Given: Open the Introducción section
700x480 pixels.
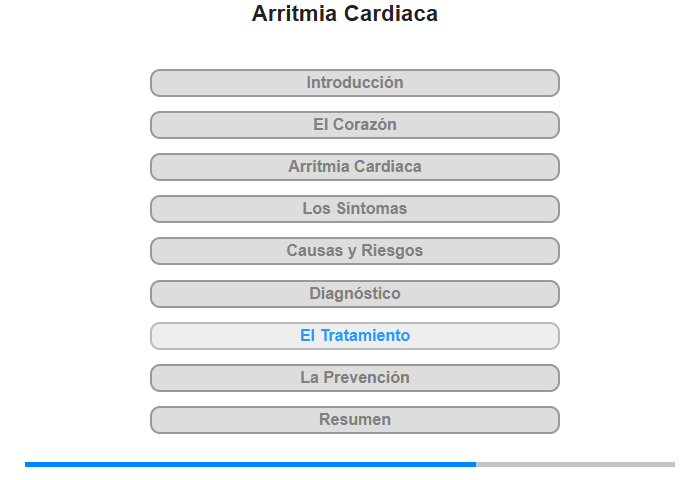Looking at the screenshot, I should click(x=355, y=83).
